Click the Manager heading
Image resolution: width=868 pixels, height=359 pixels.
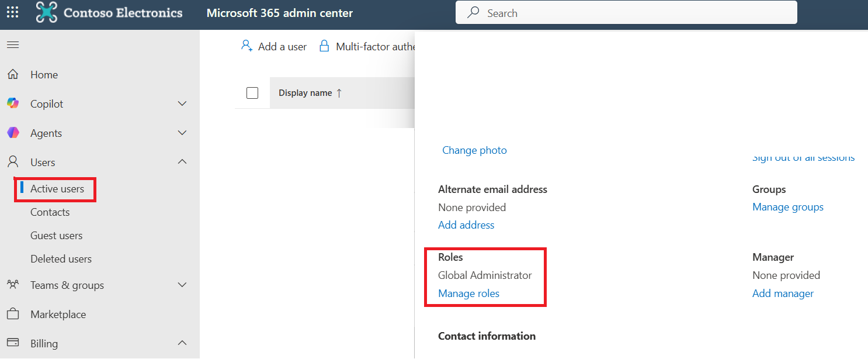pos(773,257)
